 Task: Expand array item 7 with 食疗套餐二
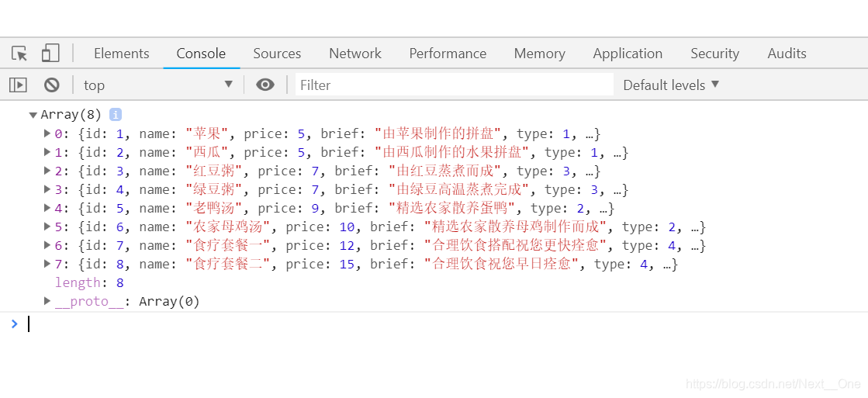47,264
